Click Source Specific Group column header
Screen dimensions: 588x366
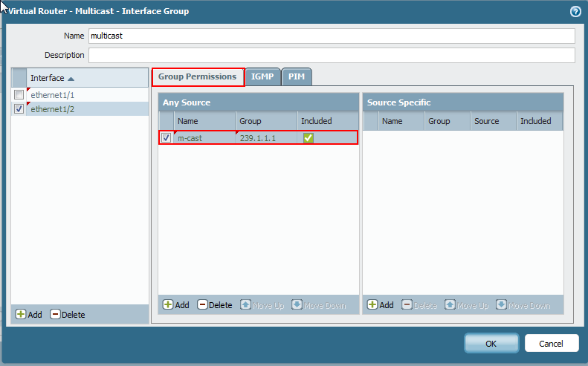tap(448, 121)
